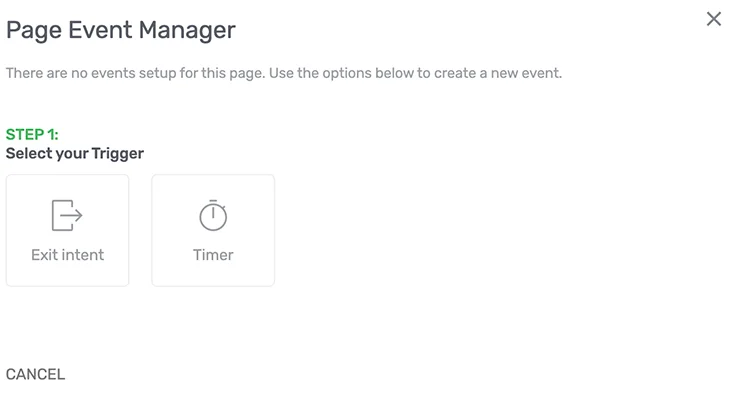Choose Exit intent as the event trigger
Screen dimensions: 730x411
[68, 230]
